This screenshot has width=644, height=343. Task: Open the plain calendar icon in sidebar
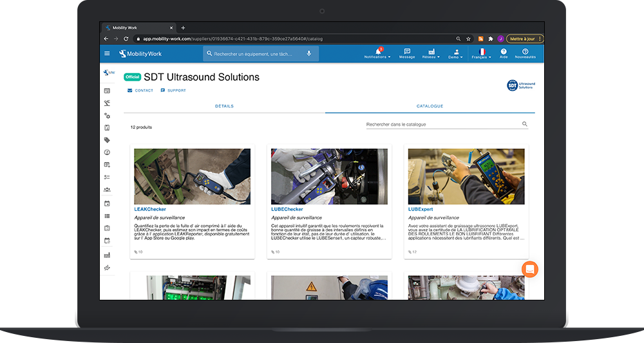coord(107,204)
